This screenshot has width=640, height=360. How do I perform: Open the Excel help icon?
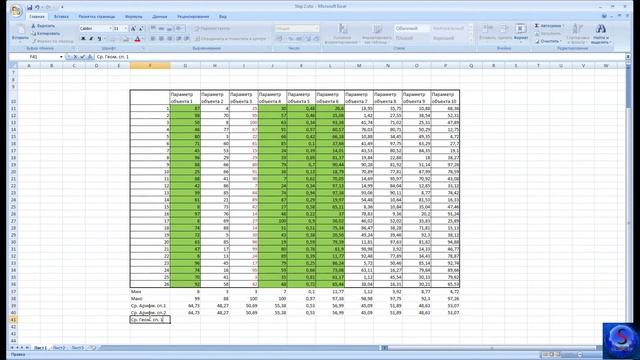604,16
